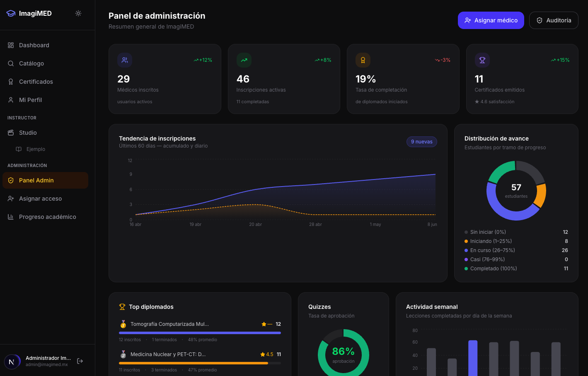This screenshot has height=376, width=588.
Task: Click the 20 abr axis label
Action: coord(255,224)
